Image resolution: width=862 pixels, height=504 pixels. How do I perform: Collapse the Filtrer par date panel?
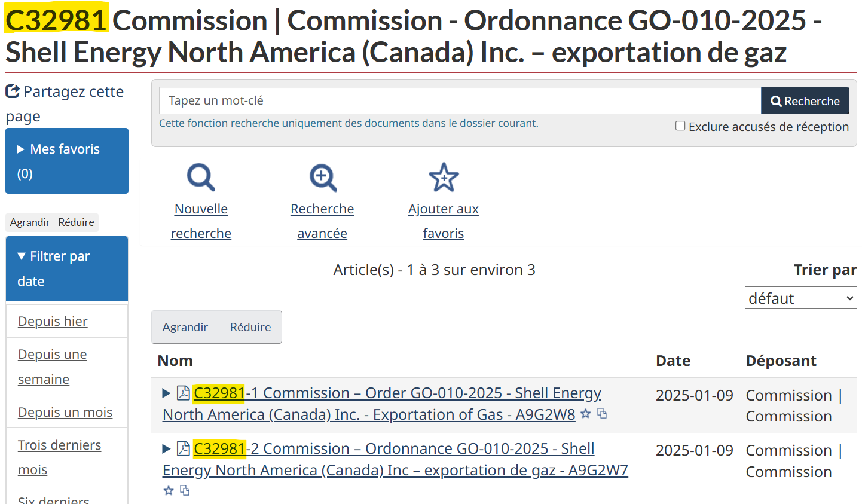pos(67,268)
